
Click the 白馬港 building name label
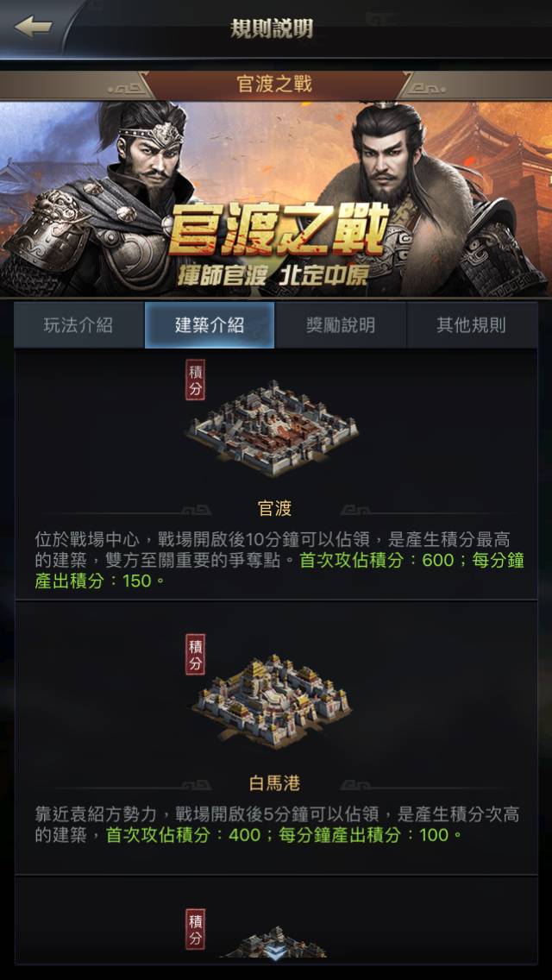(x=275, y=782)
